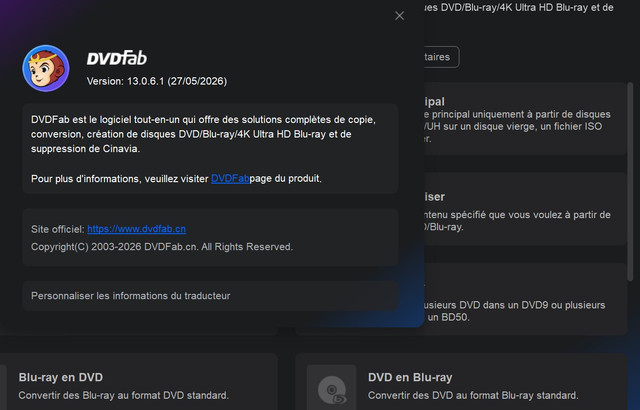Open the official site https://www.dvdfab.cn link
640x410 pixels.
pos(136,229)
